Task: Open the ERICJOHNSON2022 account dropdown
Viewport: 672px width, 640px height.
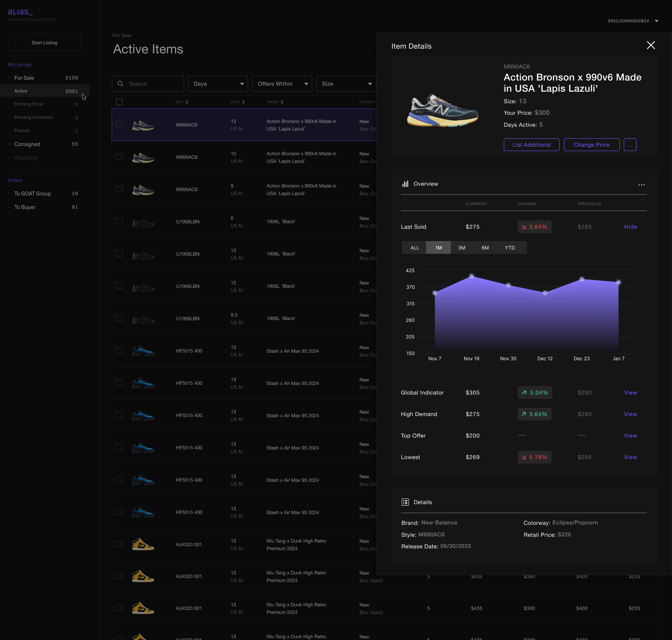Action: tap(633, 21)
